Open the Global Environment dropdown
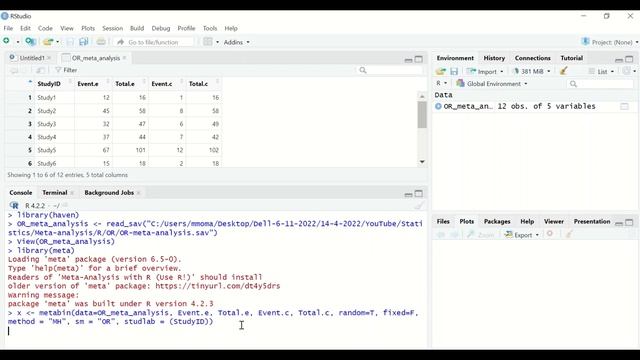Screen dimensions: 640x360 pos(492,84)
